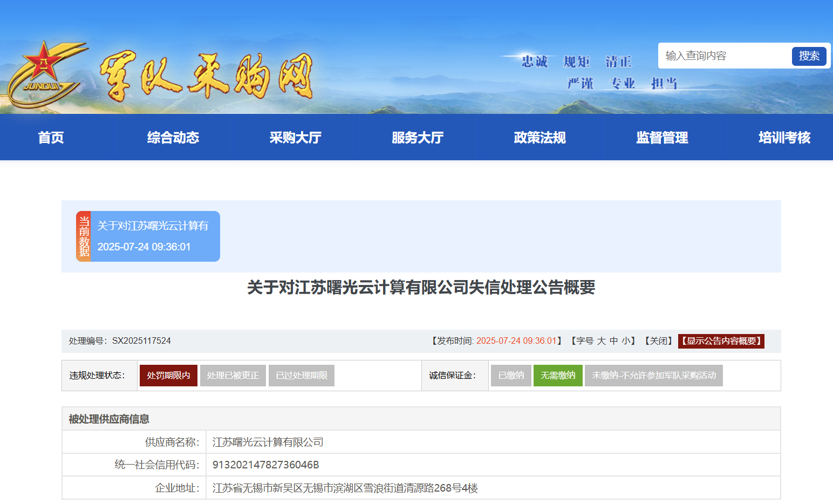Click the supplier name 江苏曙光云计算有限公司
Viewport: 833px width, 504px height.
point(268,442)
